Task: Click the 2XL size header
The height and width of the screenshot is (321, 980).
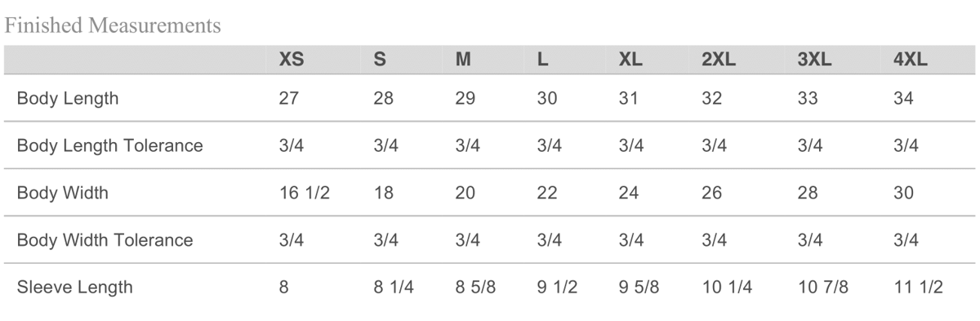Action: click(719, 60)
